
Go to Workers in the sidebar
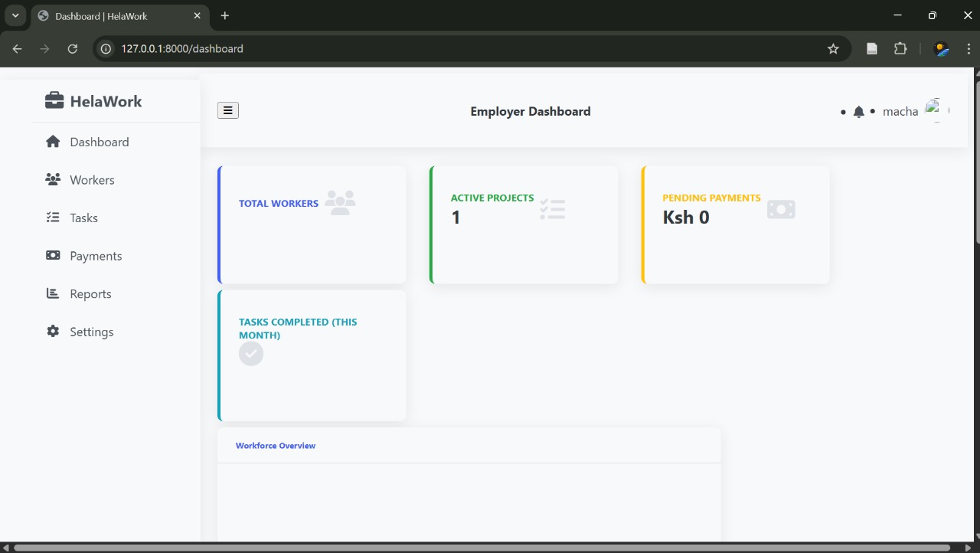pyautogui.click(x=92, y=180)
